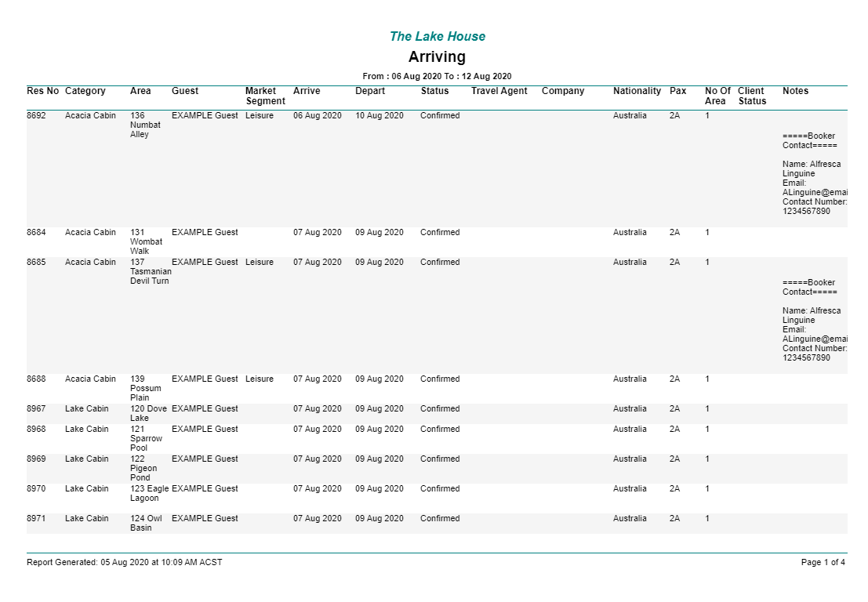Click area '131 Wombat Walk'
This screenshot has height=602, width=868.
coord(146,241)
